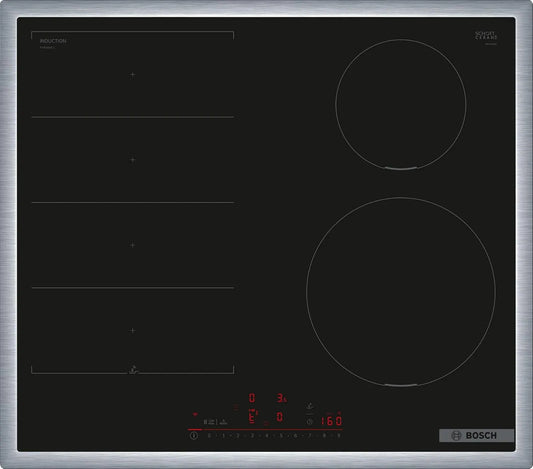Tap the pan symbol at flex zone bottom edge
Screen dimensions: 533x469
[x=134, y=370]
